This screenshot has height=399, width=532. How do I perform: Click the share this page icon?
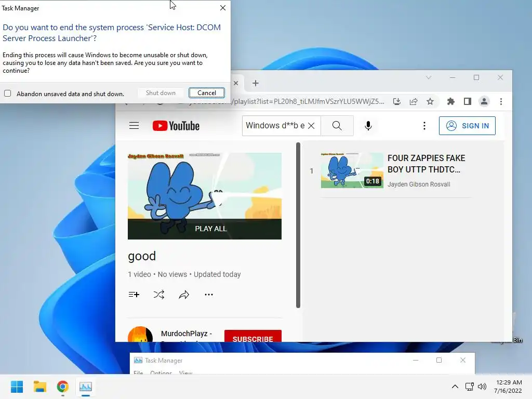pos(413,101)
